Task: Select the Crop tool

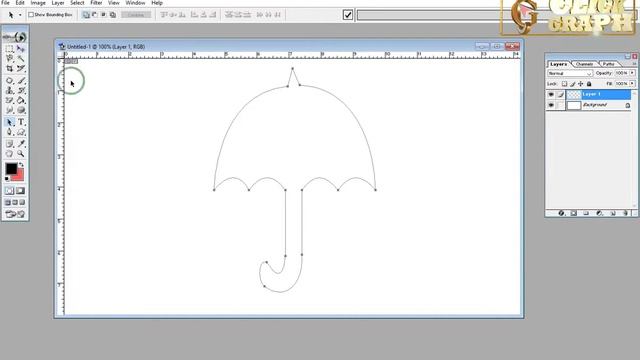Action: tap(9, 68)
